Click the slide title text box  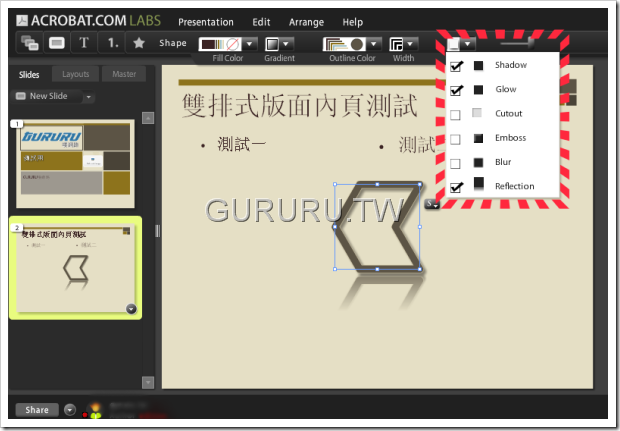pos(299,106)
